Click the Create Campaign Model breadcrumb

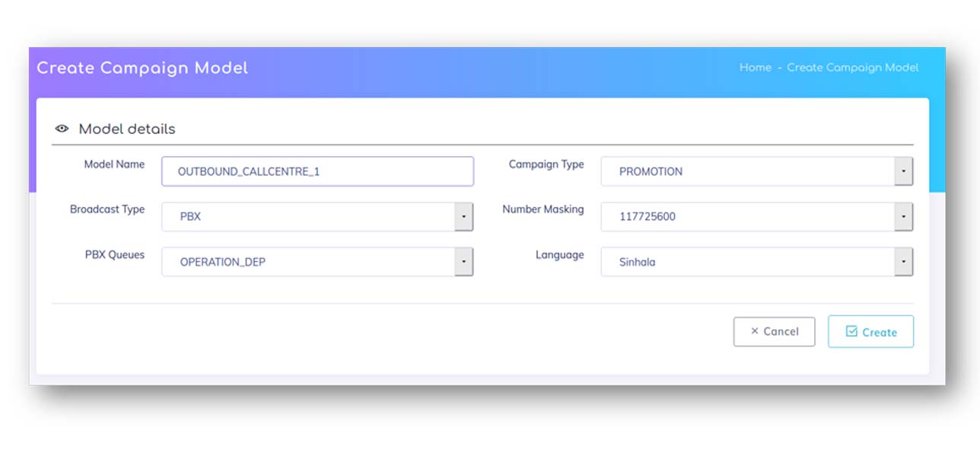[852, 68]
